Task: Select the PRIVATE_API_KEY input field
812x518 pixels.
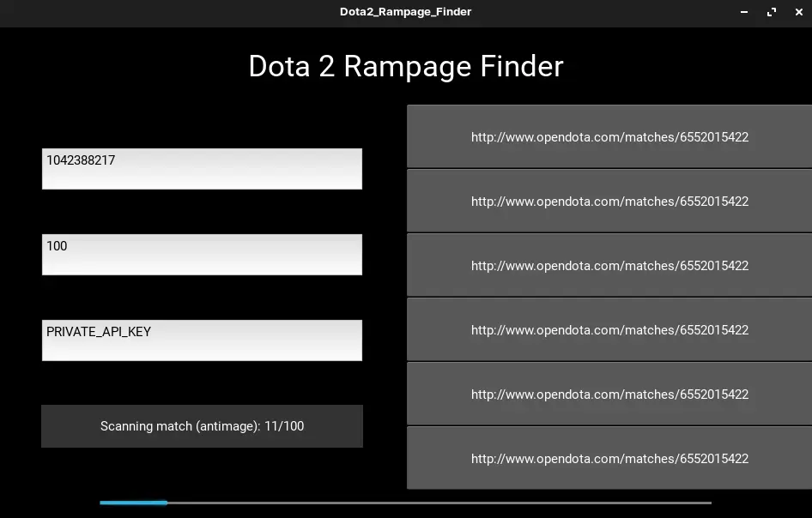Action: pyautogui.click(x=202, y=340)
